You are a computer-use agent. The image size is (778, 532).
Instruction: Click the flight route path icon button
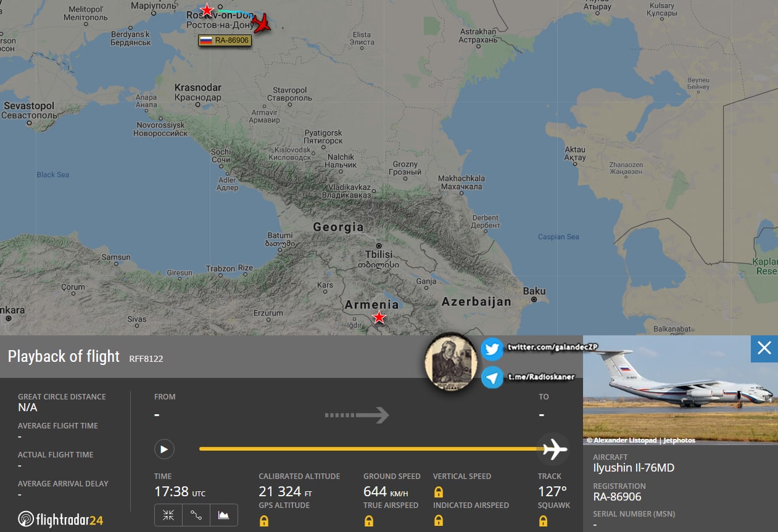click(x=196, y=515)
